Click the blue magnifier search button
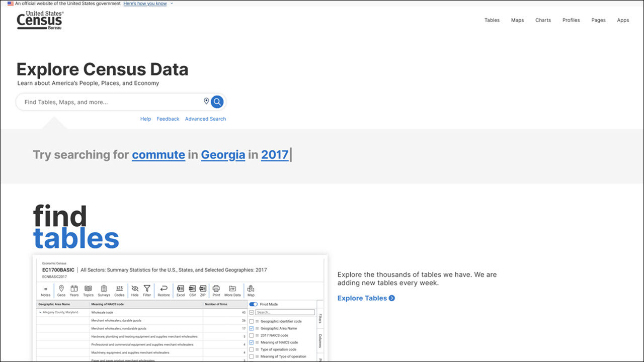 click(x=217, y=102)
